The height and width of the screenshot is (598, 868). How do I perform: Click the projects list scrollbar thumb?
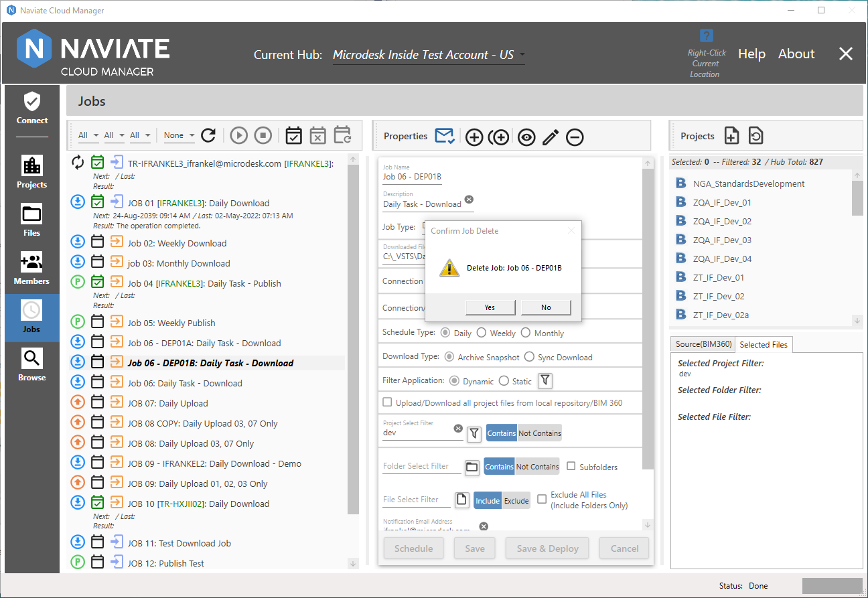click(x=857, y=198)
